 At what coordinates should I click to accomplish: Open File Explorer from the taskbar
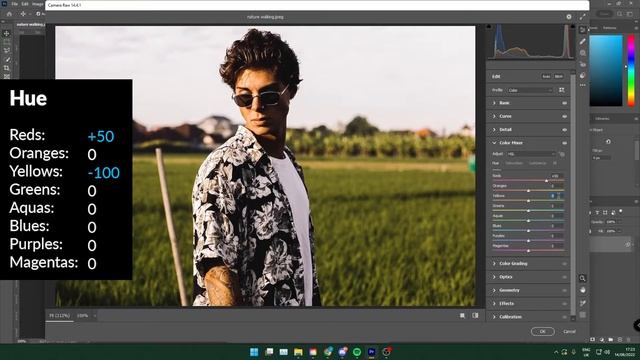click(298, 352)
